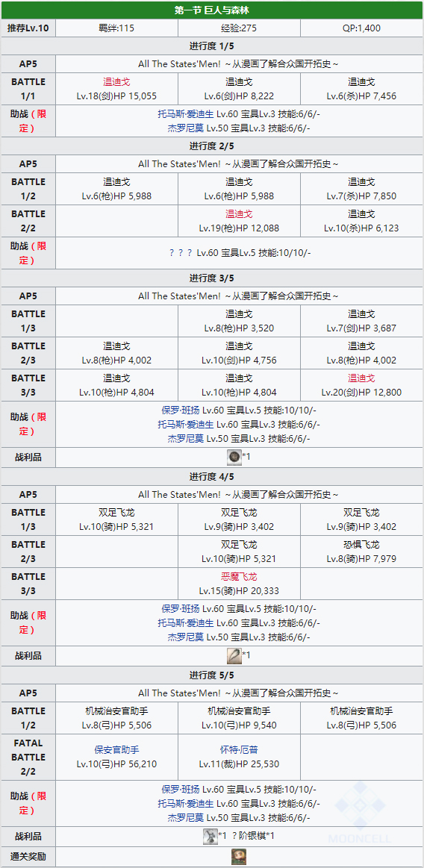Open 保罗·班扬 link in 进行度 4/5 support
The image size is (424, 868).
click(181, 610)
